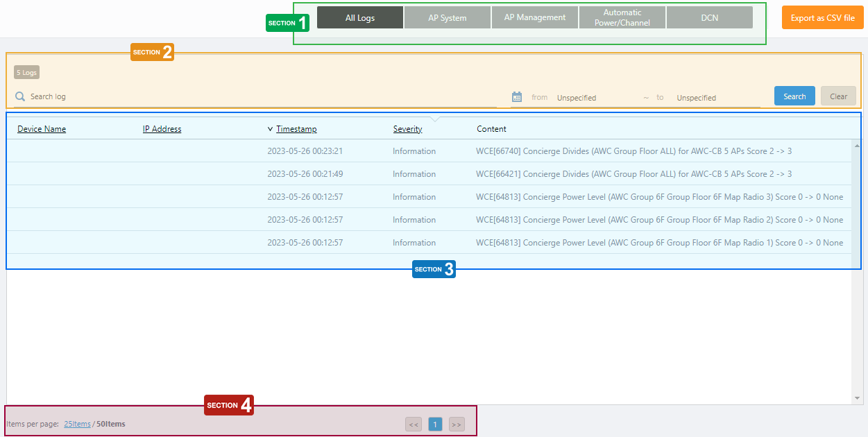Screen dimensions: 868x437
Task: Export logs as CSV file
Action: pos(822,18)
